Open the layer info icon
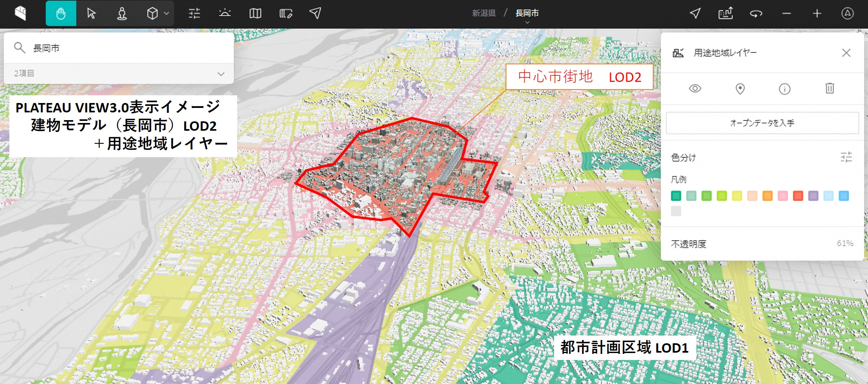Screen dimensions: 868x384 [x=785, y=89]
